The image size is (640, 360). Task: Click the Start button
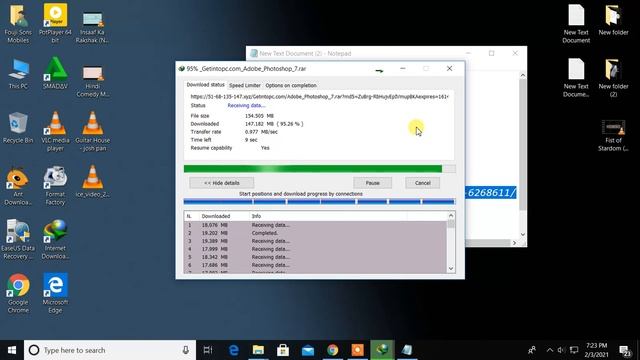point(12,350)
